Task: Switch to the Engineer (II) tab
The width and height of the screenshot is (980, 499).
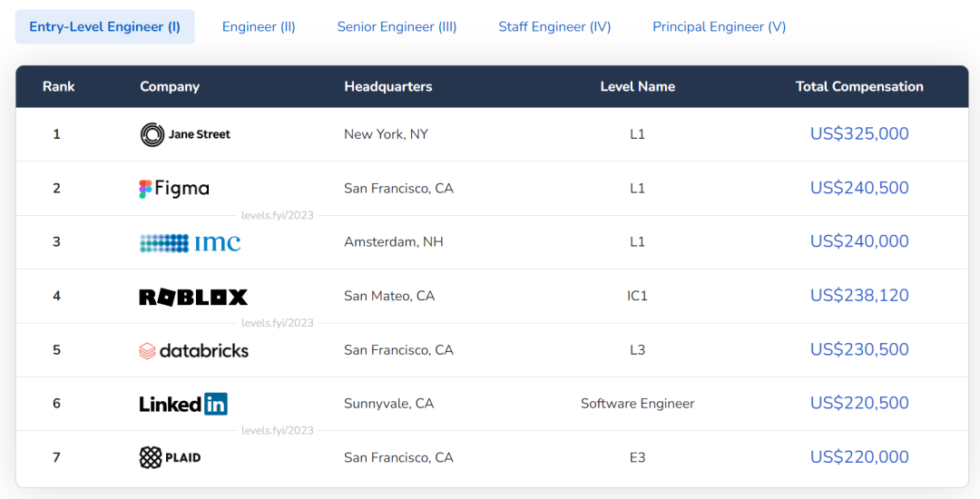Action: (259, 27)
